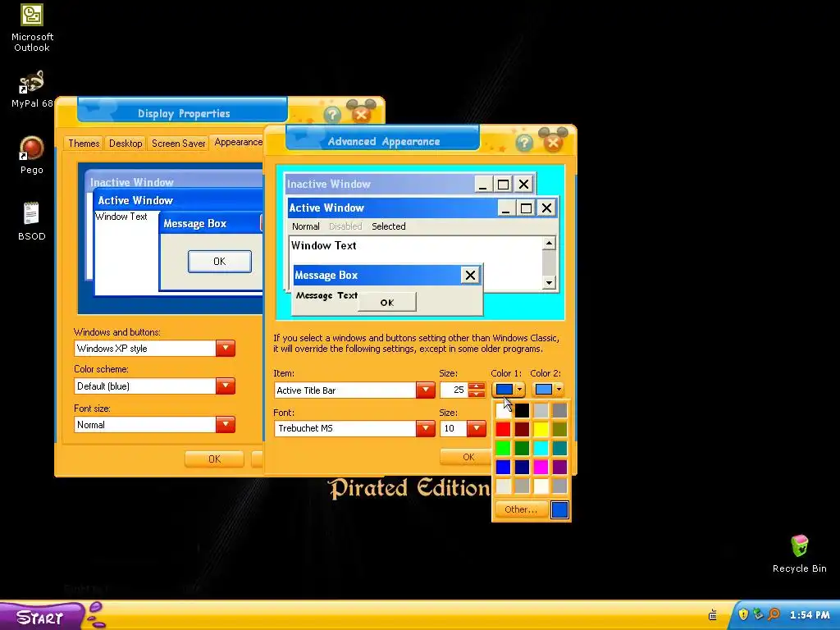Click Inactive Window title in Advanced preview
The width and height of the screenshot is (840, 630).
coord(328,185)
